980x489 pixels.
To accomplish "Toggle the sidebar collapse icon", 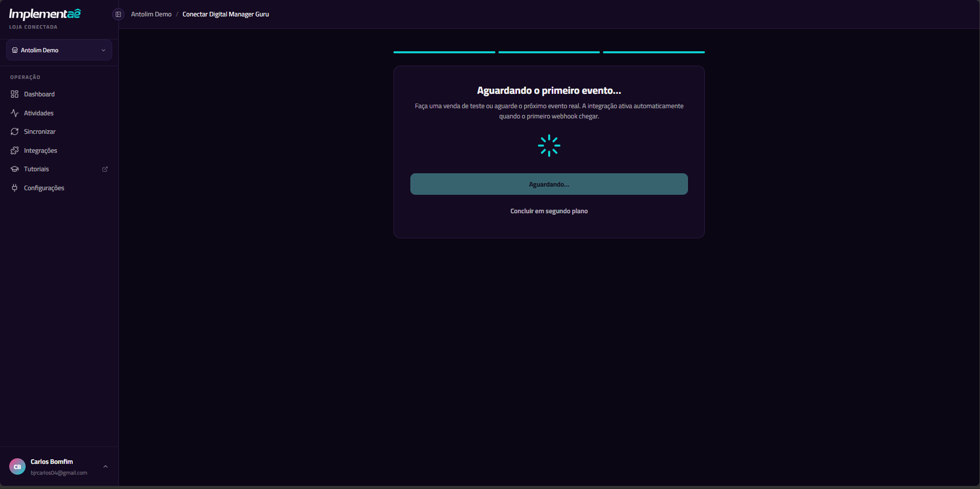I will [x=118, y=14].
